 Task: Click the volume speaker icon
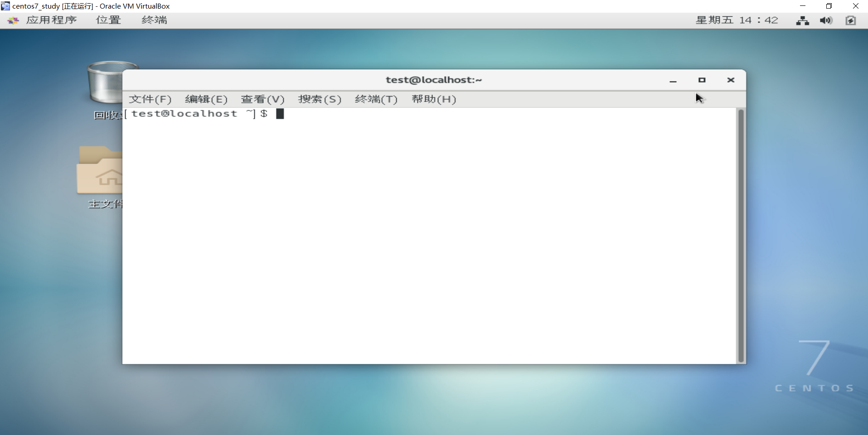[826, 20]
